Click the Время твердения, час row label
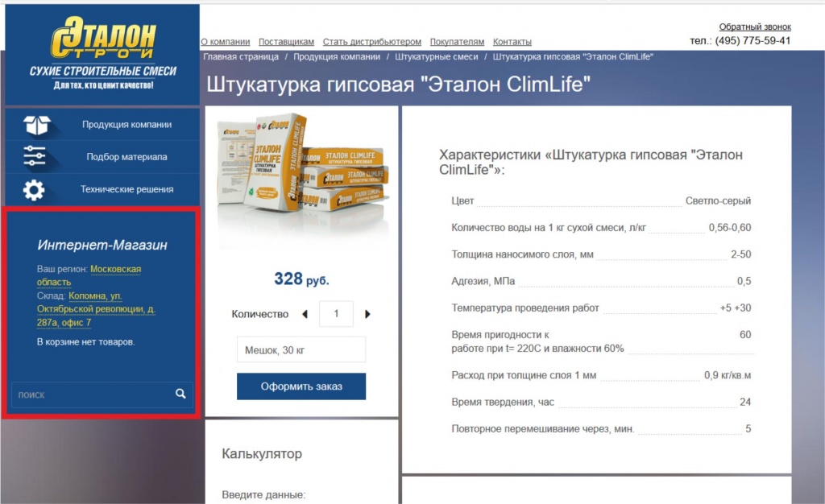Screen dimensions: 825x504 coord(503,402)
